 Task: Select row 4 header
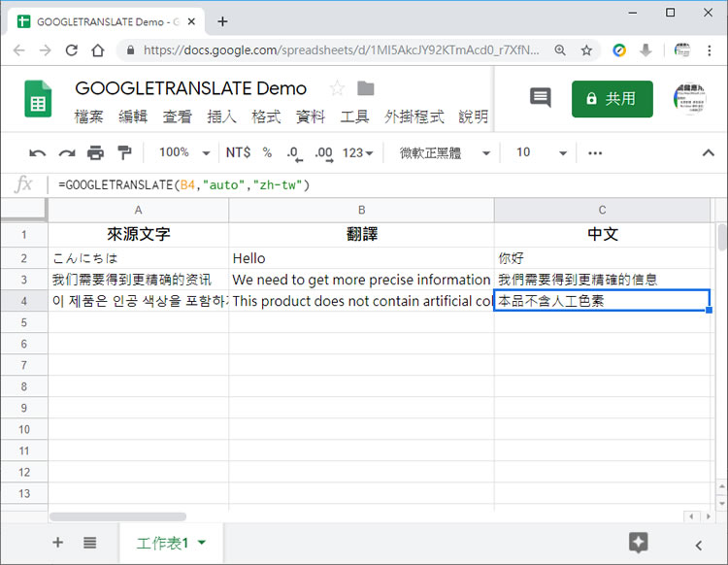pyautogui.click(x=23, y=301)
